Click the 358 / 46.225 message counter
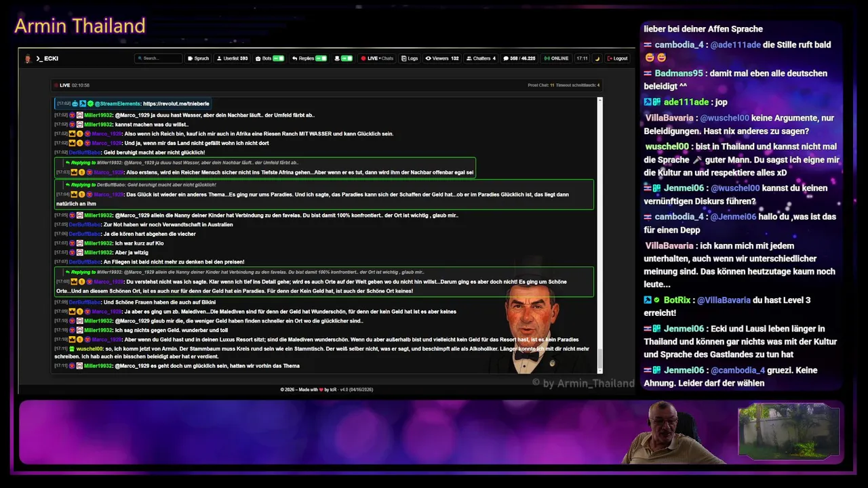 coord(519,58)
